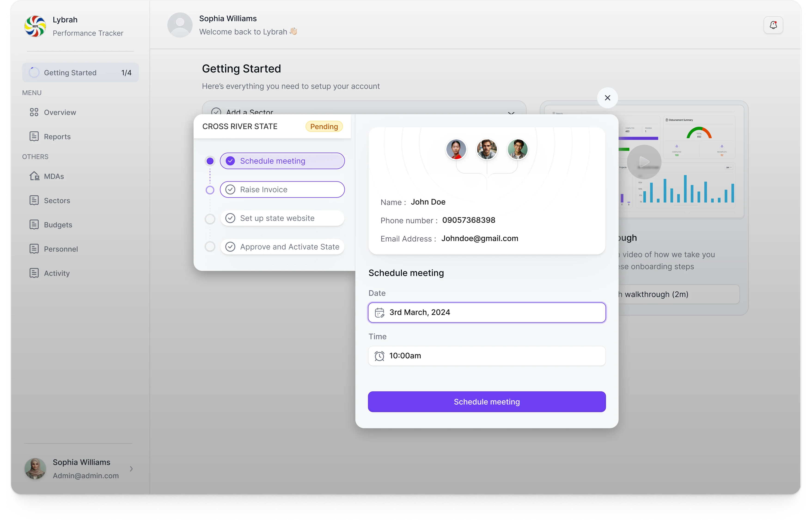Click the checkmark icon beside Raise Invoice
Image resolution: width=812 pixels, height=520 pixels.
[230, 190]
